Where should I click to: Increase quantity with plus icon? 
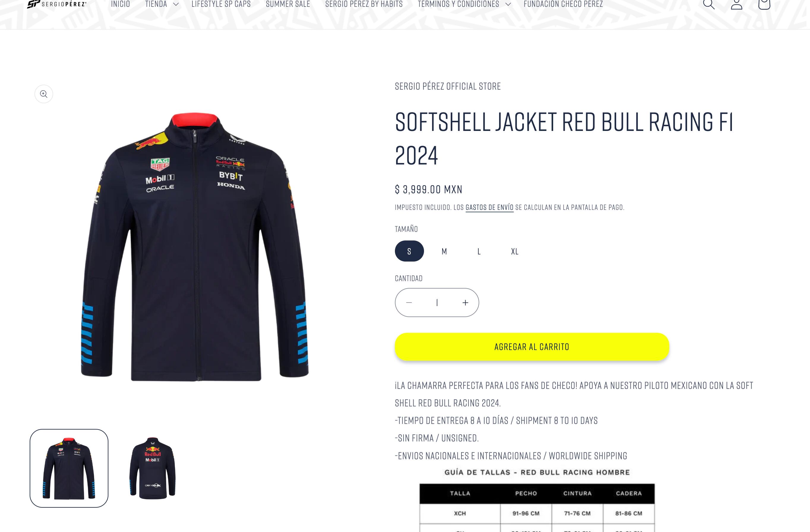coord(465,303)
